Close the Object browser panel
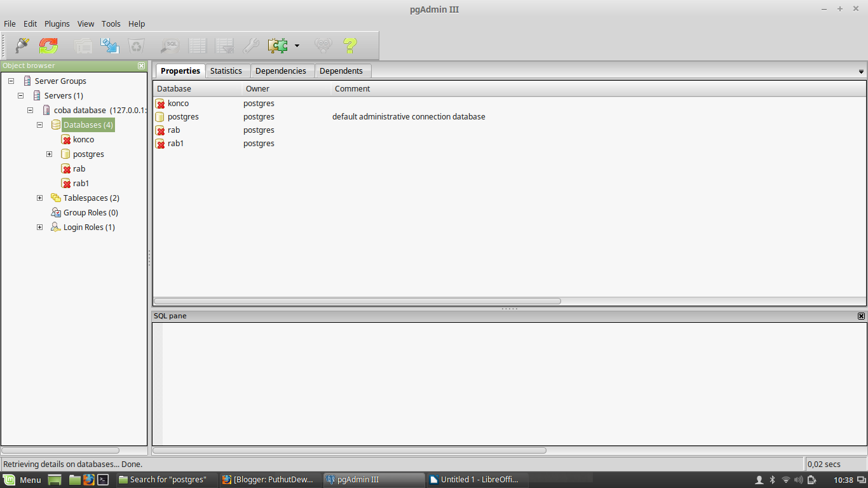868x488 pixels. [x=142, y=65]
